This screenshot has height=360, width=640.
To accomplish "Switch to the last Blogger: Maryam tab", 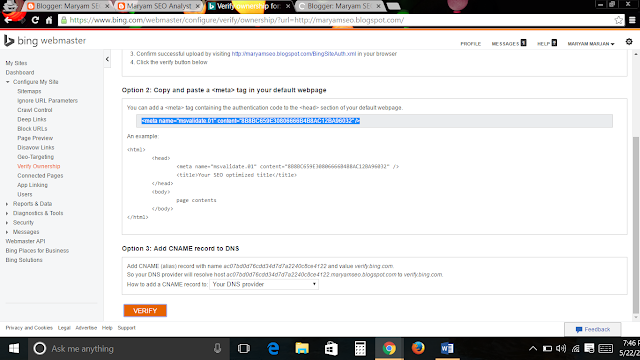I will (x=339, y=6).
